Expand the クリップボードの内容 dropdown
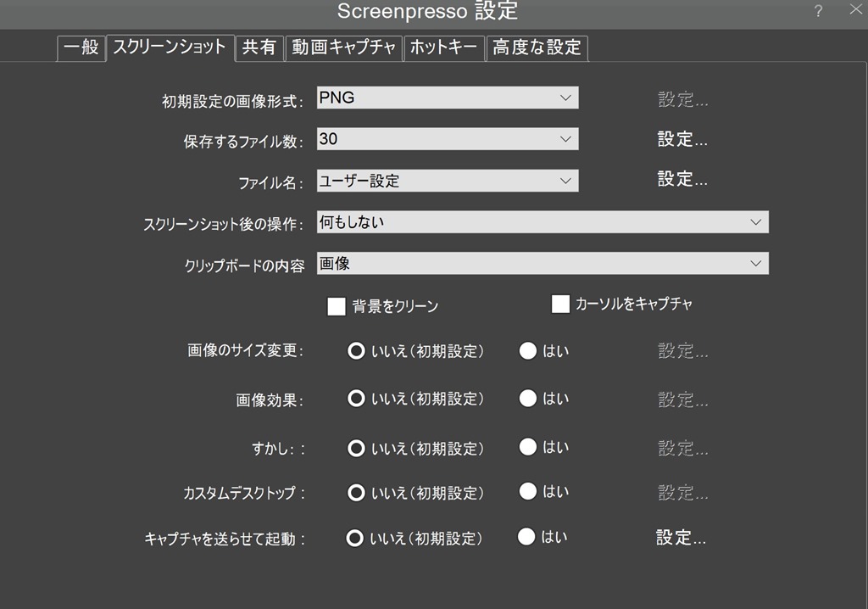 [542, 264]
